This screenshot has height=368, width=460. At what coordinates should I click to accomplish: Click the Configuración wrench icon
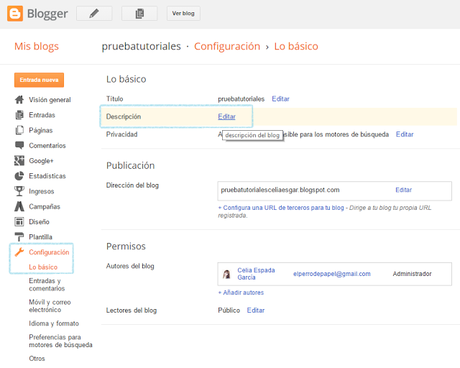[19, 252]
